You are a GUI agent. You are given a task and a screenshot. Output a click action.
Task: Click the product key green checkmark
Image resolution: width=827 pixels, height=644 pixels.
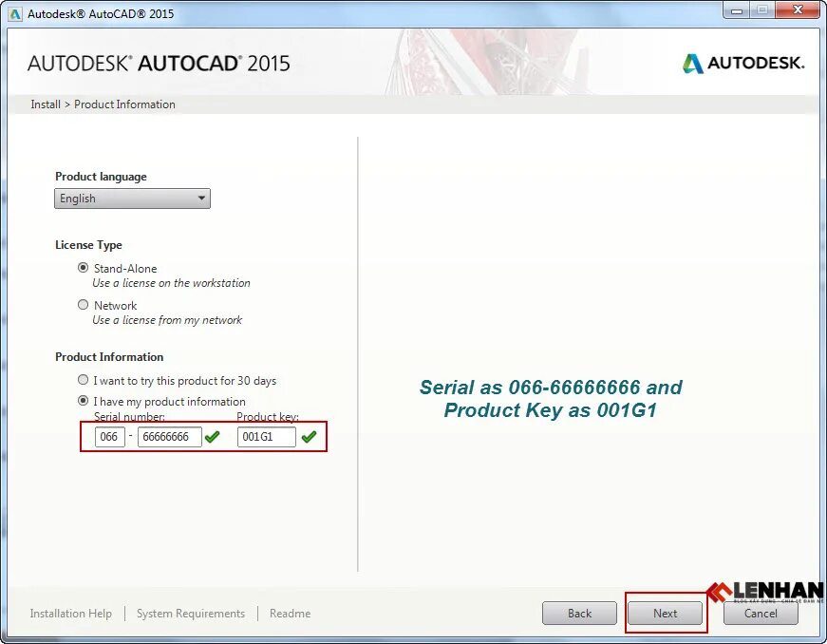click(310, 437)
